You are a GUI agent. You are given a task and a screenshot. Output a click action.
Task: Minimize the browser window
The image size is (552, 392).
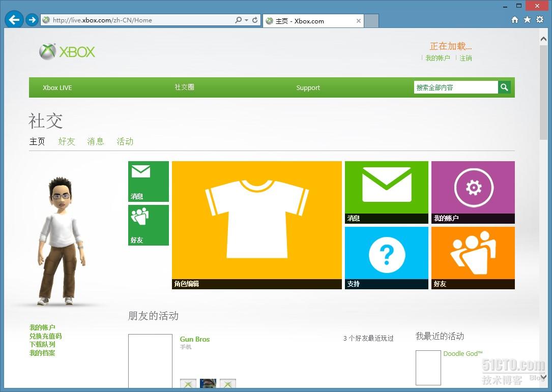(x=505, y=6)
